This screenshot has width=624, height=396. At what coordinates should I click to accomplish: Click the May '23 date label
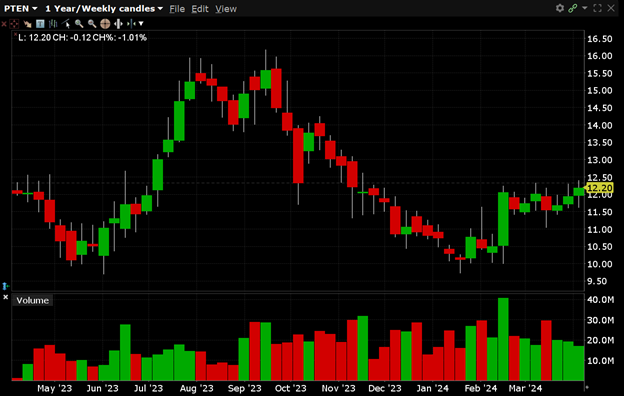pos(55,388)
